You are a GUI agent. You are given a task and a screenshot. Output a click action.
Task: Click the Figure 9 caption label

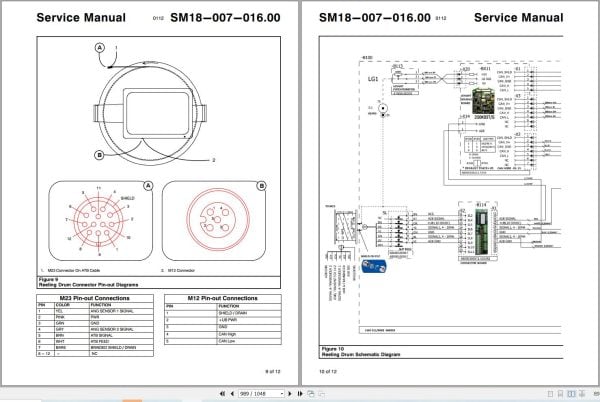48,280
